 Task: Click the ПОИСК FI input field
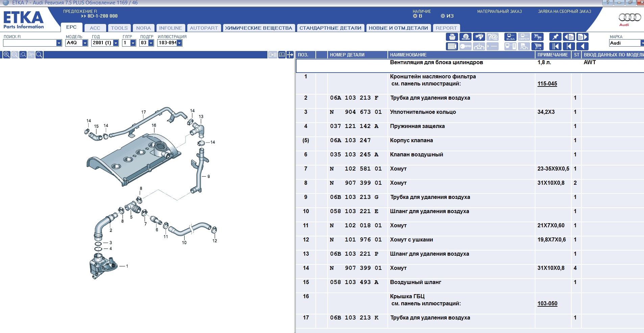[x=30, y=43]
